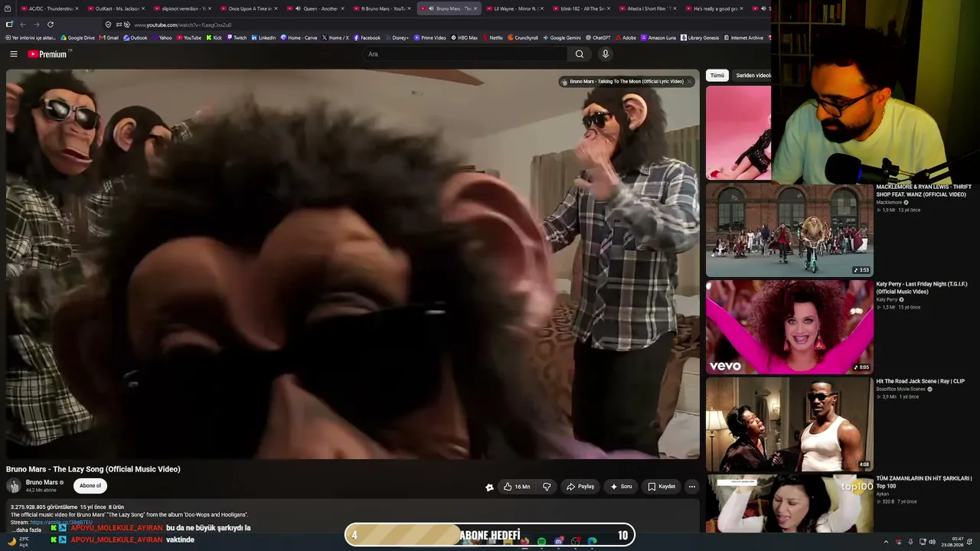Click the browser back arrow
This screenshot has width=980, height=551.
pyautogui.click(x=23, y=24)
